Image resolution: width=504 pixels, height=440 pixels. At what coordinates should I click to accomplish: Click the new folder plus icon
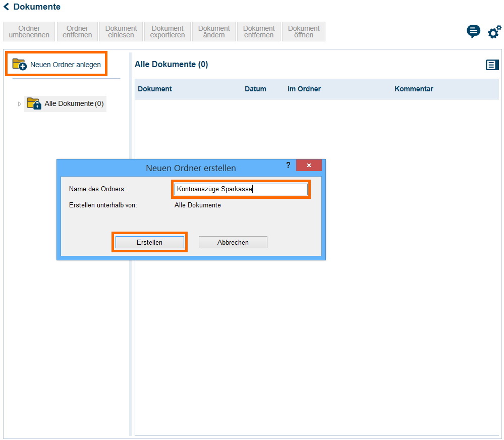click(x=19, y=64)
